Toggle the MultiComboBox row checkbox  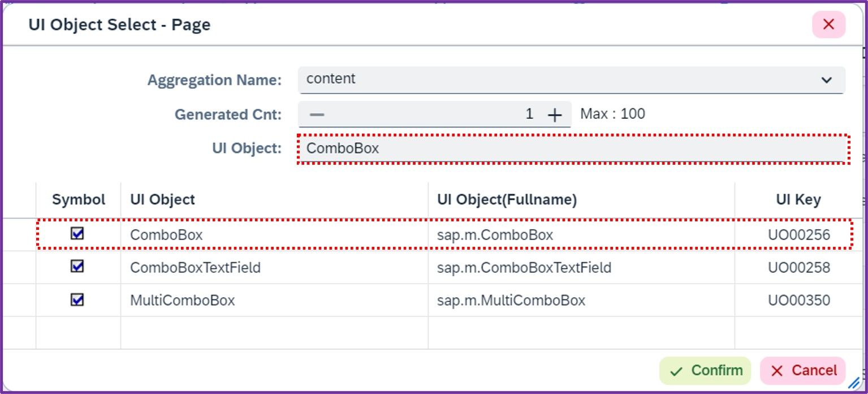[77, 299]
